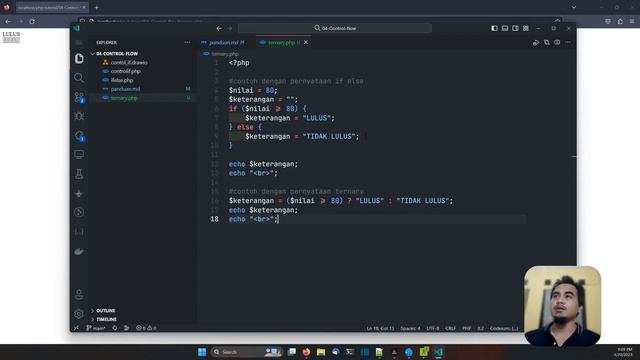Expand the OUTLINE section
The height and width of the screenshot is (360, 640).
click(105, 311)
